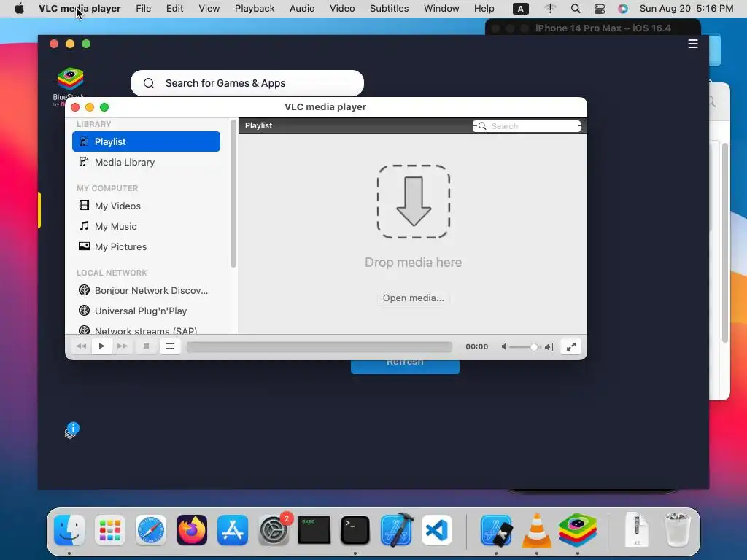Open the zip archive in Dock
This screenshot has width=747, height=560.
coord(637,530)
